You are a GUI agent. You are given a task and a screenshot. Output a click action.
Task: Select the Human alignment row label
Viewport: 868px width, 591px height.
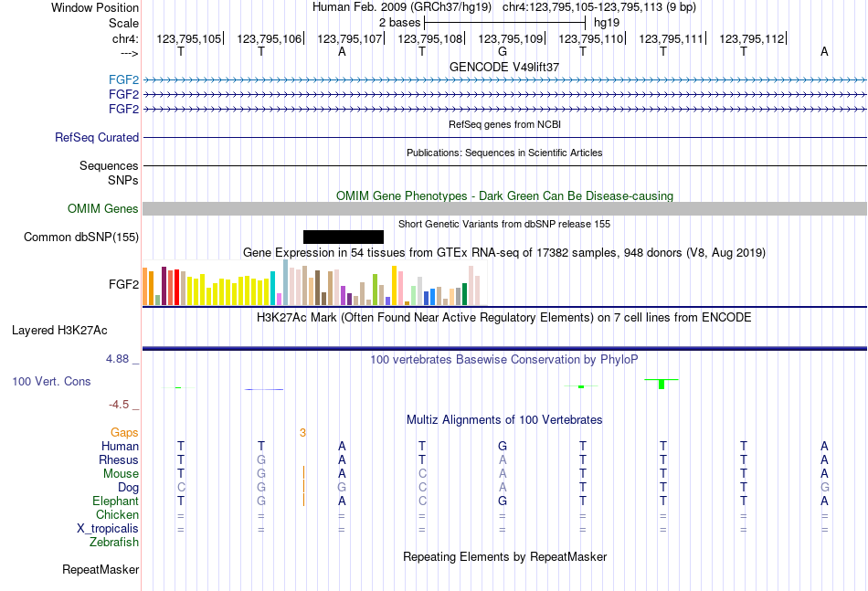click(120, 447)
